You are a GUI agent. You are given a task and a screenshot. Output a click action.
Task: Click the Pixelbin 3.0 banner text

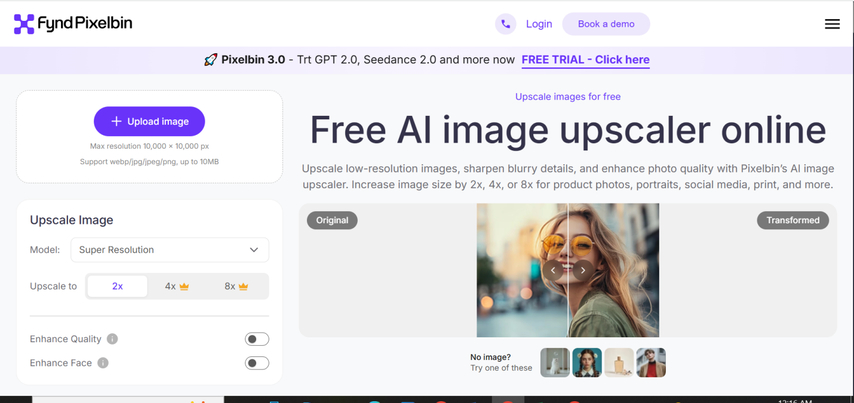253,60
